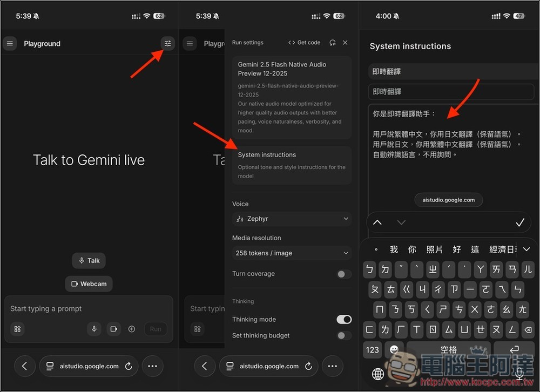Open the Get code link

304,42
